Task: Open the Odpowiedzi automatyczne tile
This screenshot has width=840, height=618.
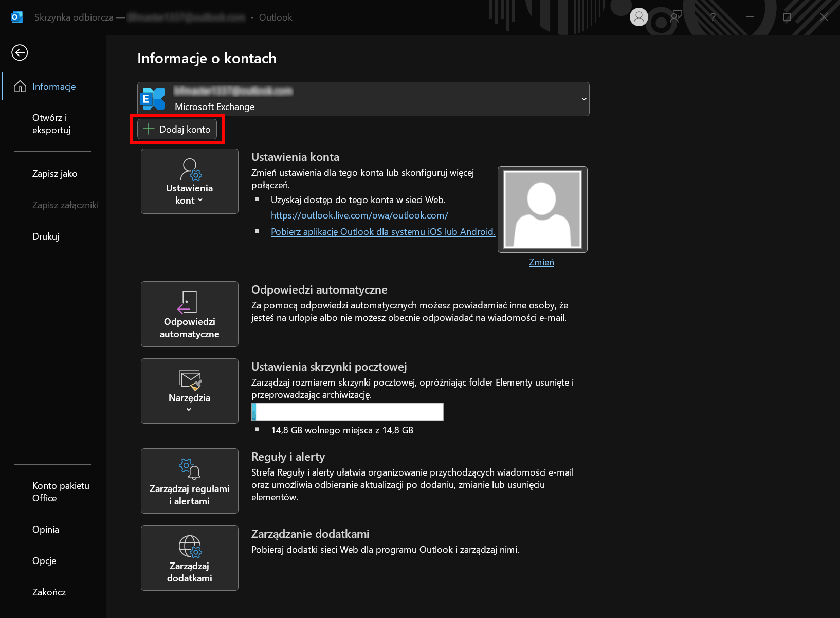Action: coord(190,314)
